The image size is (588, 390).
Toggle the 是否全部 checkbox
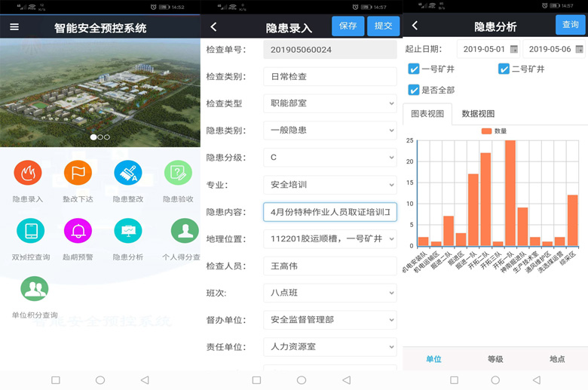(x=414, y=91)
